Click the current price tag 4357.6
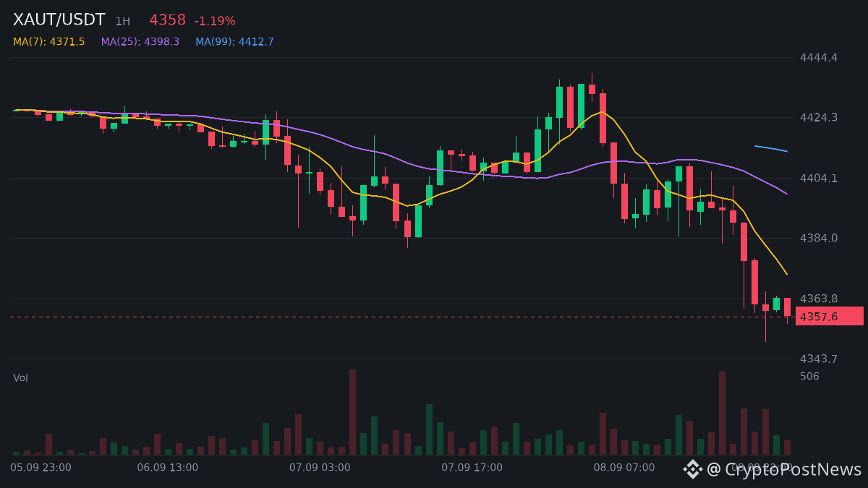Image resolution: width=868 pixels, height=488 pixels. coord(830,317)
